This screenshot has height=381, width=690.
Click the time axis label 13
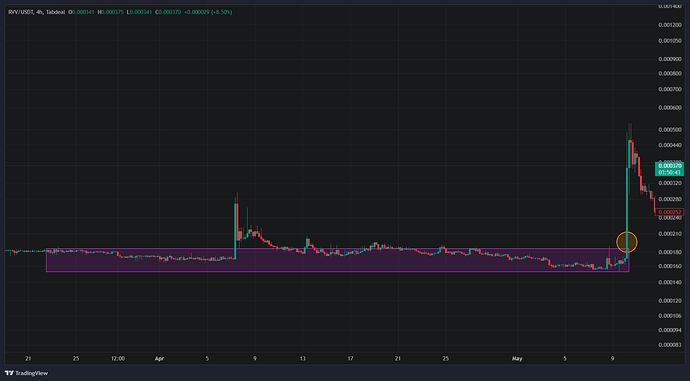(303, 359)
